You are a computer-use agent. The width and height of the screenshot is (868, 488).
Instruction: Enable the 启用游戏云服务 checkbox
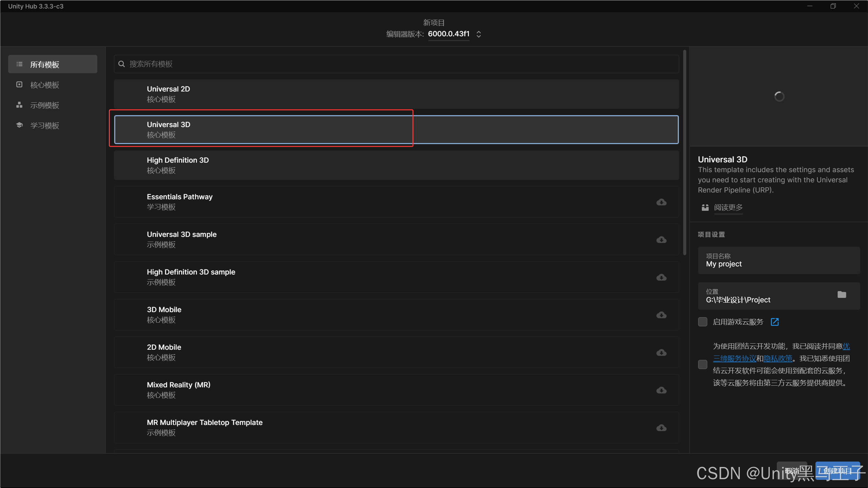pos(703,322)
